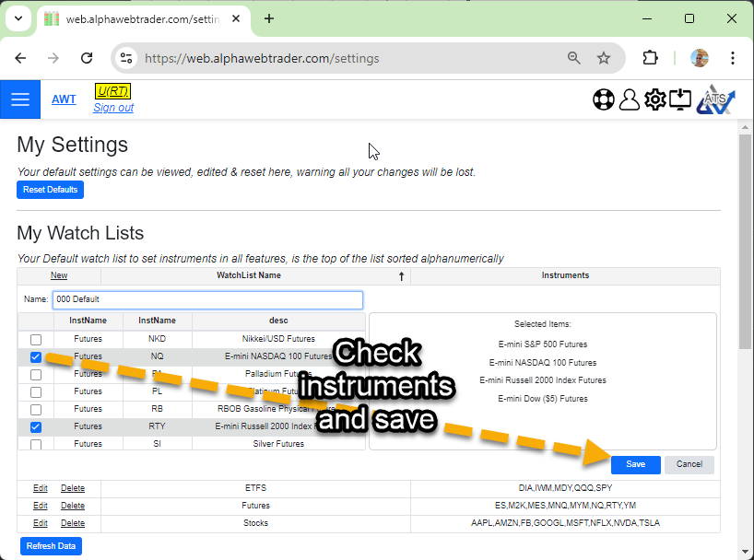Check the RBOB Gasoline row checkbox
754x560 pixels.
tap(36, 409)
